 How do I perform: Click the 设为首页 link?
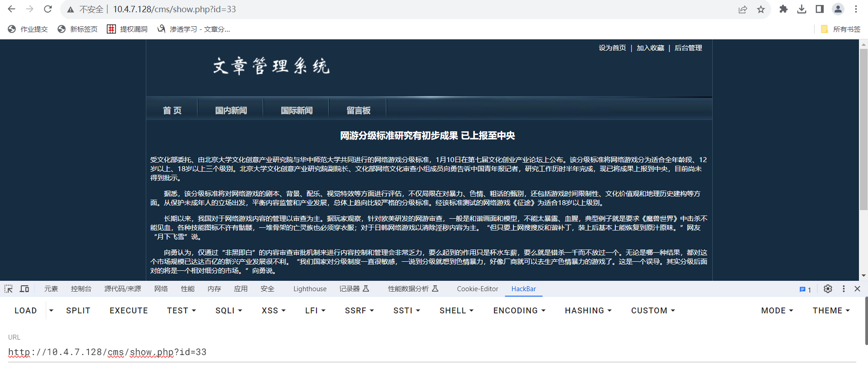coord(612,48)
